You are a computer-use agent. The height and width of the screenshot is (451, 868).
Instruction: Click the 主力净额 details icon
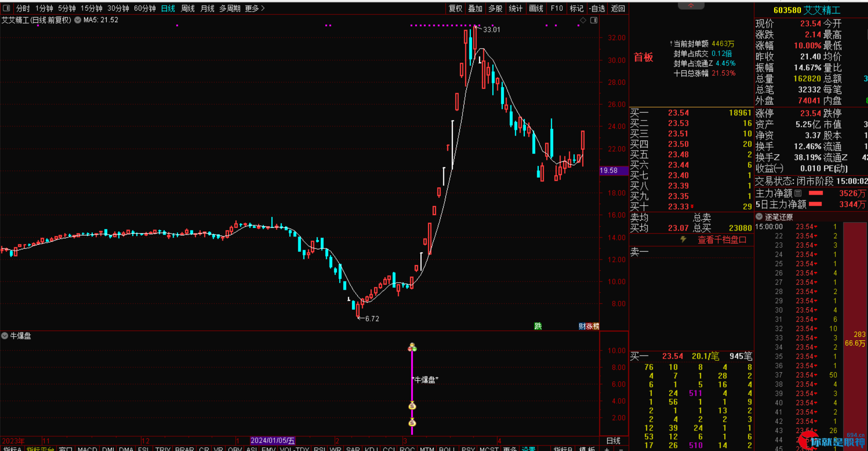(x=798, y=193)
